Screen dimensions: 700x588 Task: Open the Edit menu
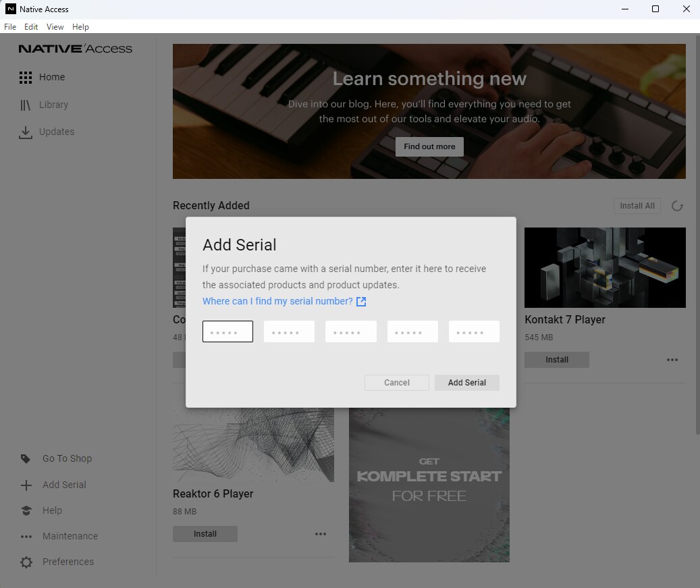click(x=31, y=27)
